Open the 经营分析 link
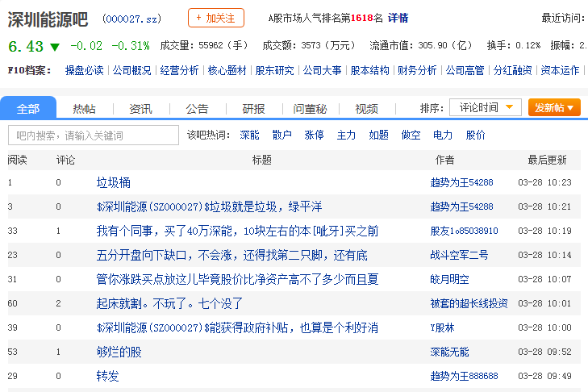The height and width of the screenshot is (392, 588). click(179, 70)
